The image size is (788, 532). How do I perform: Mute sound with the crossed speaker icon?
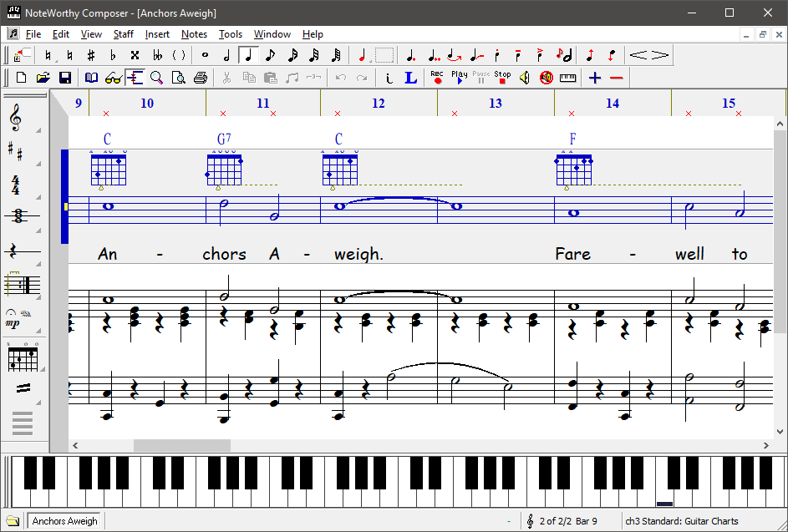[x=546, y=77]
